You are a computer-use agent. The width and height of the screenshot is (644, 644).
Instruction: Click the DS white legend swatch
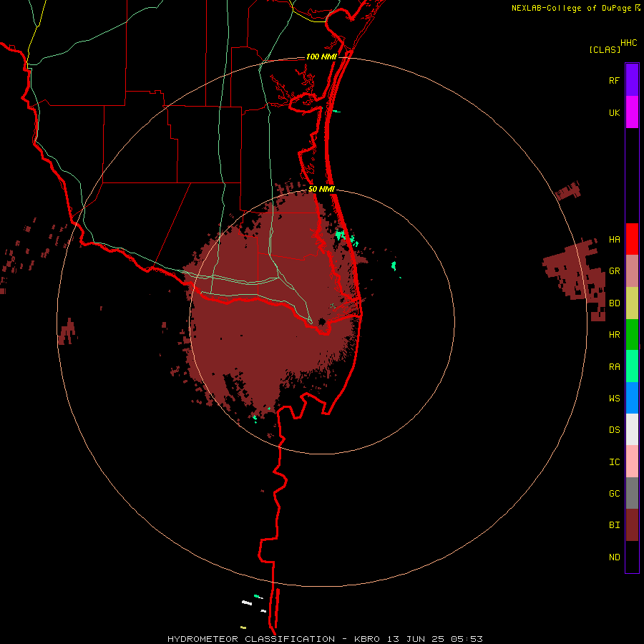pyautogui.click(x=632, y=429)
